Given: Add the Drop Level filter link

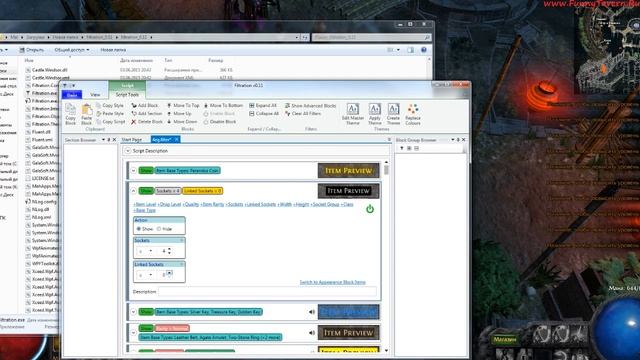Looking at the screenshot, I should click(170, 204).
